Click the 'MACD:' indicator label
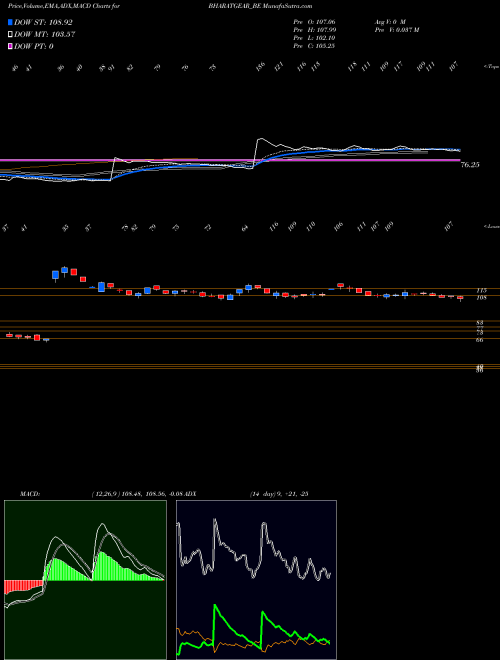500x660 pixels. click(30, 493)
